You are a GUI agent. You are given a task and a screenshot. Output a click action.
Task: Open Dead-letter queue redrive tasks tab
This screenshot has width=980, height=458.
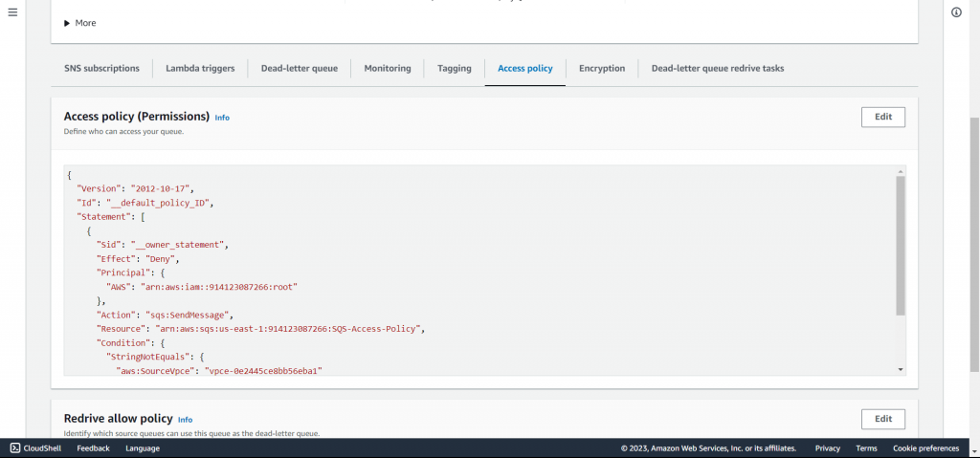click(718, 69)
